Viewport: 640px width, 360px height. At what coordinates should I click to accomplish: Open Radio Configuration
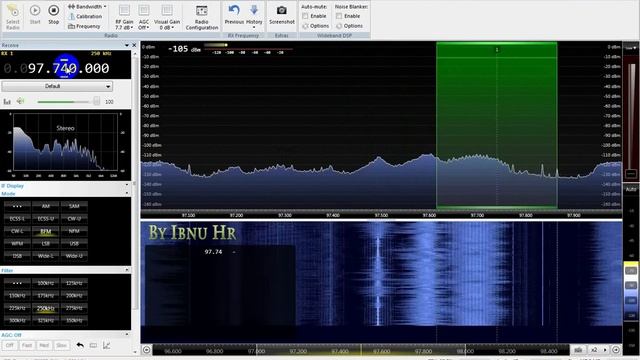click(x=202, y=17)
